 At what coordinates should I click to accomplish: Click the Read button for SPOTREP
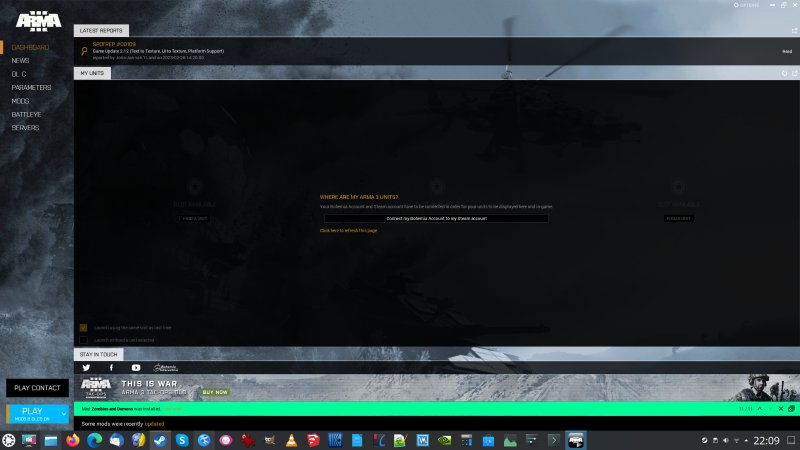[x=787, y=52]
